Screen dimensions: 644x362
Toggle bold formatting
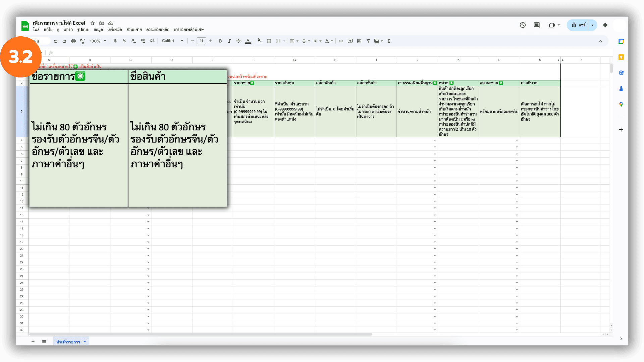220,41
